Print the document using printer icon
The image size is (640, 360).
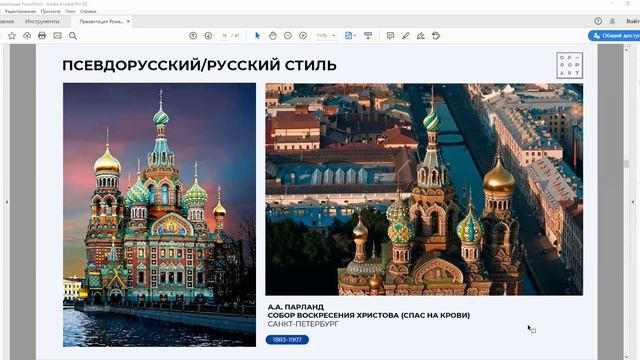tap(42, 36)
